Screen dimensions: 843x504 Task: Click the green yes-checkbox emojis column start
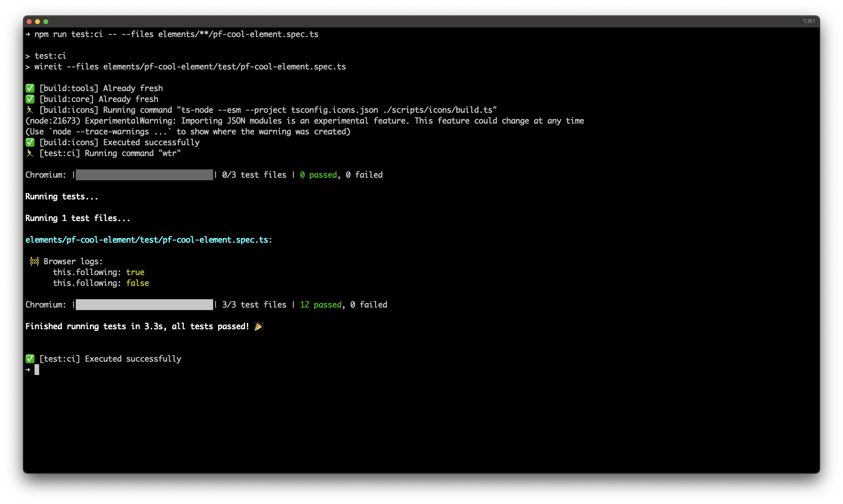tap(30, 88)
